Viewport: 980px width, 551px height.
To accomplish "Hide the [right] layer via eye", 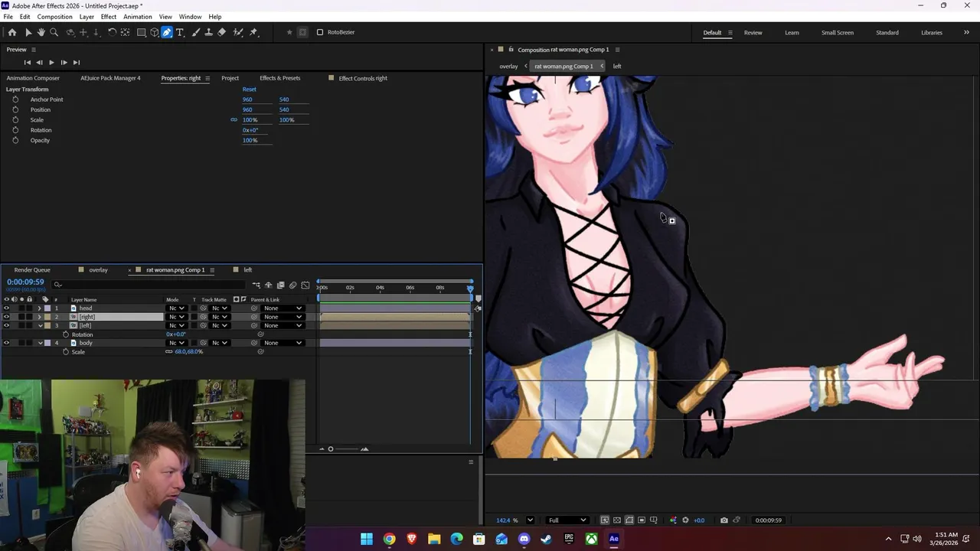I will pos(6,317).
